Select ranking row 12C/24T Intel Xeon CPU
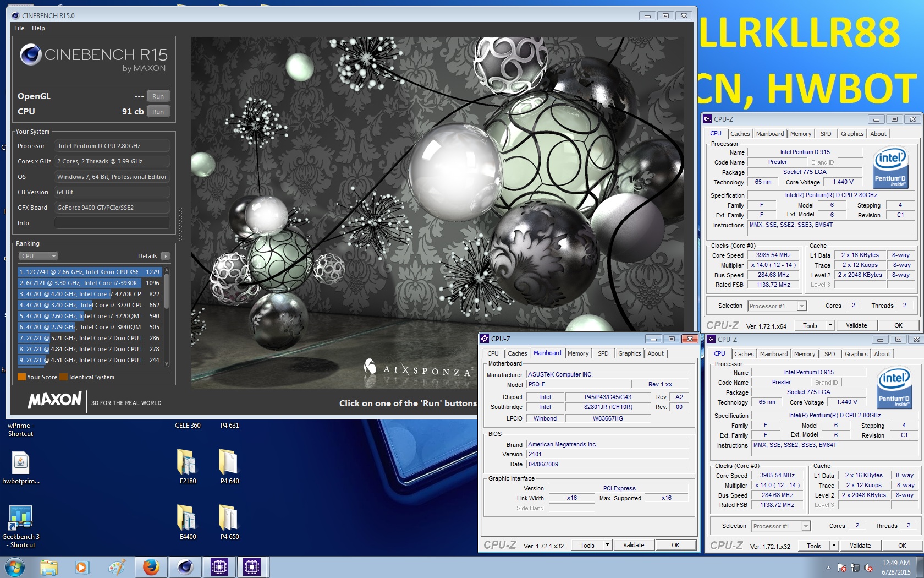Screen dimensions: 924x578 89,272
